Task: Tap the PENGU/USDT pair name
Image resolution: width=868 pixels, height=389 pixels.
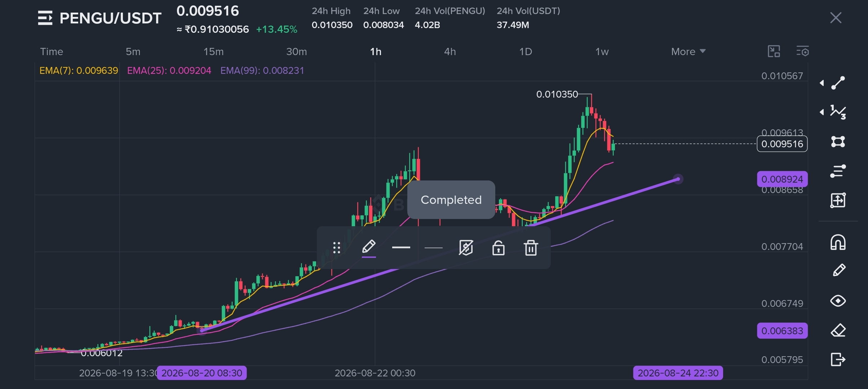Action: (110, 18)
